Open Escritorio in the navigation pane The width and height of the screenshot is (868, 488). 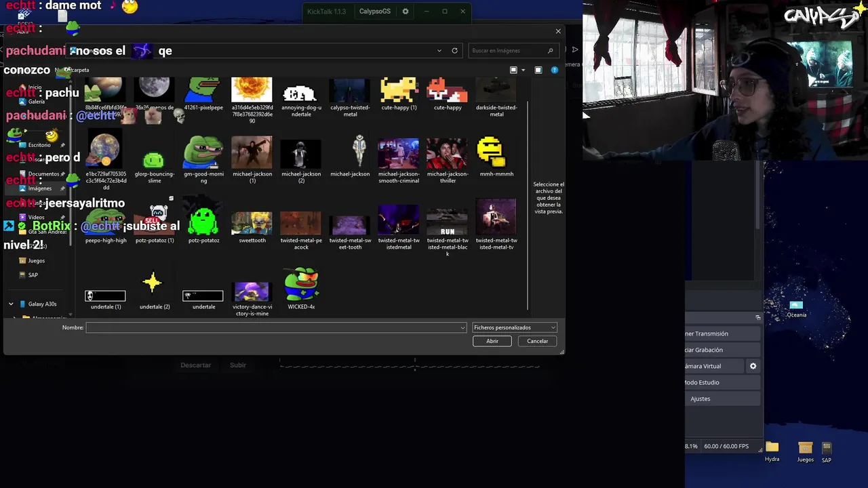(x=39, y=145)
